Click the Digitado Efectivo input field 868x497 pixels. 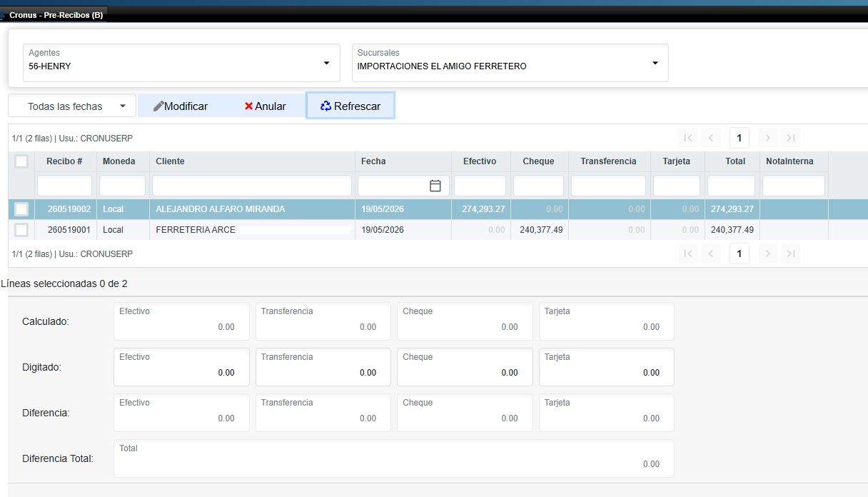click(181, 367)
